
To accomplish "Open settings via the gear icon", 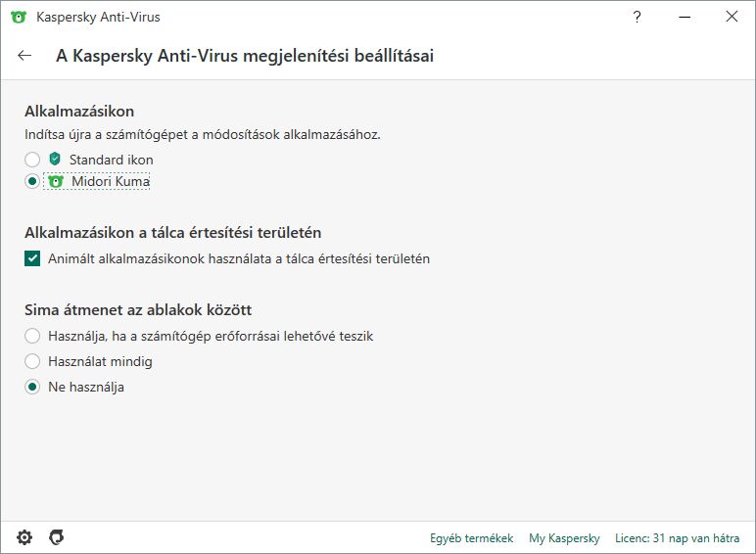I will pos(24,537).
